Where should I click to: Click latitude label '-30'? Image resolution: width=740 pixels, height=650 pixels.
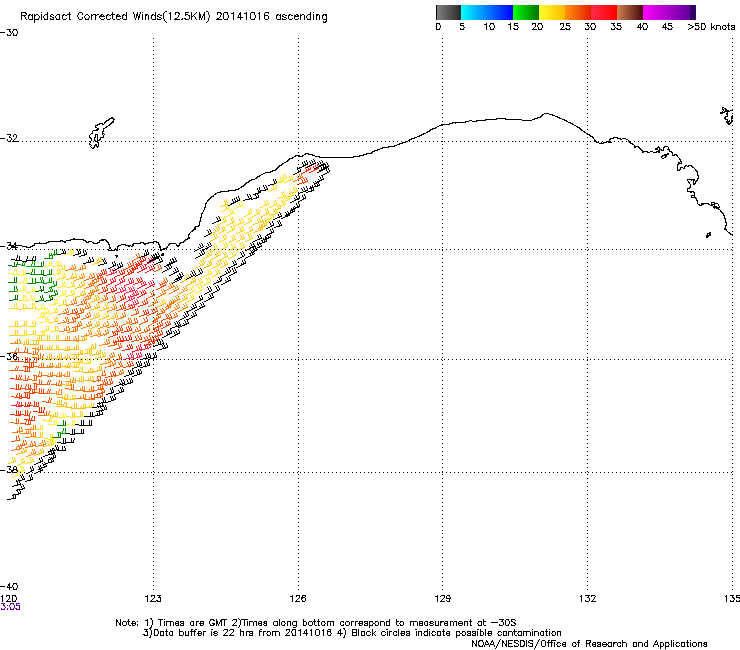pos(9,33)
